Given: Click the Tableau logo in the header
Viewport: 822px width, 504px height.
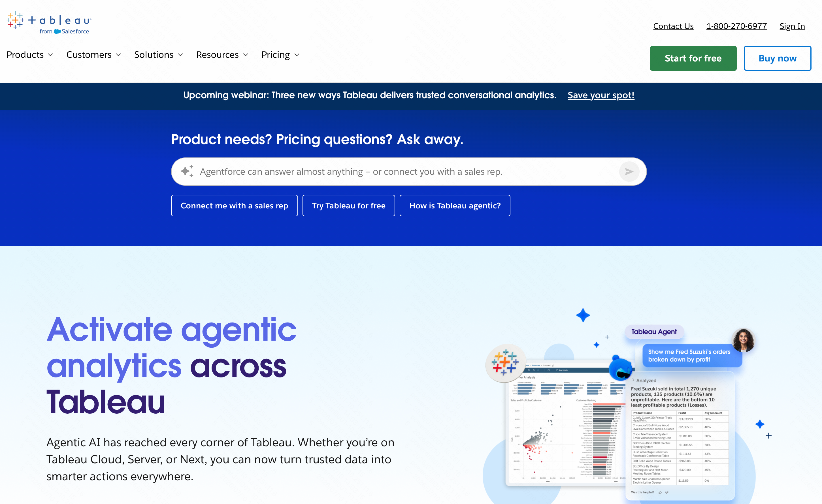Looking at the screenshot, I should coord(49,23).
